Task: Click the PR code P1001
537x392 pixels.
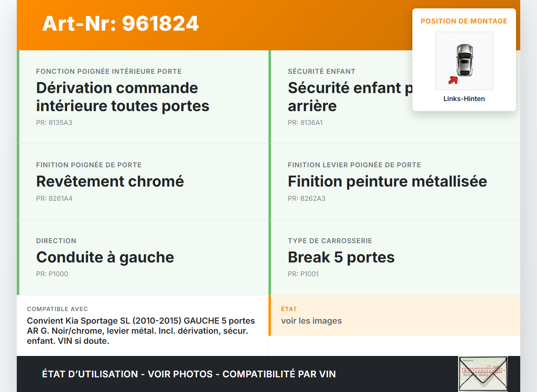Action: 303,274
